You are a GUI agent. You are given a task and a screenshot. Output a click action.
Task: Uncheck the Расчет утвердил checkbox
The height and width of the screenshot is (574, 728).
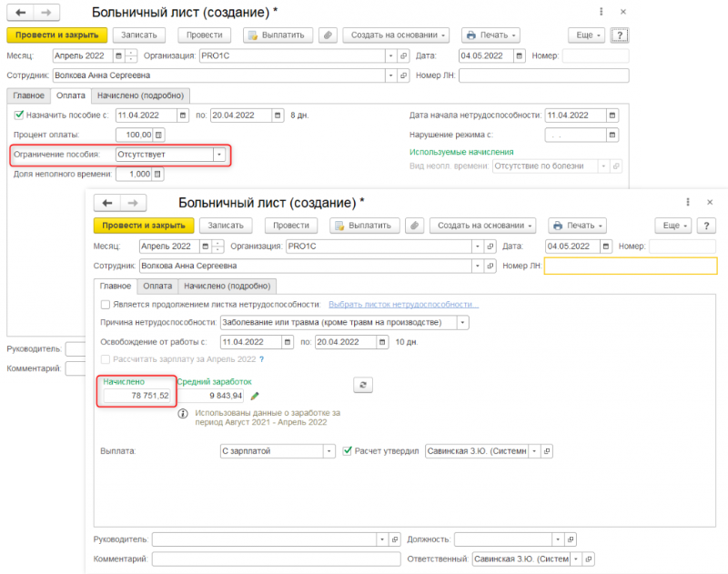pyautogui.click(x=348, y=450)
